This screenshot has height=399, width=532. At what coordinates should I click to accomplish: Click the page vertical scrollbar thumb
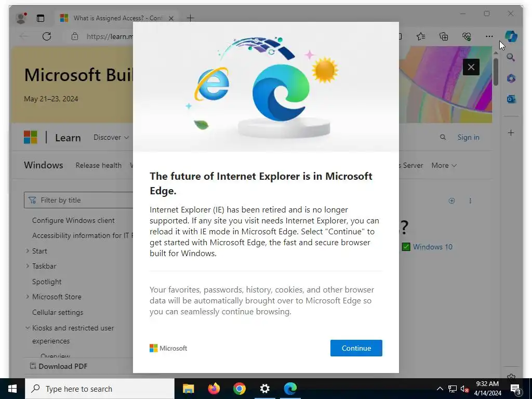coord(496,72)
